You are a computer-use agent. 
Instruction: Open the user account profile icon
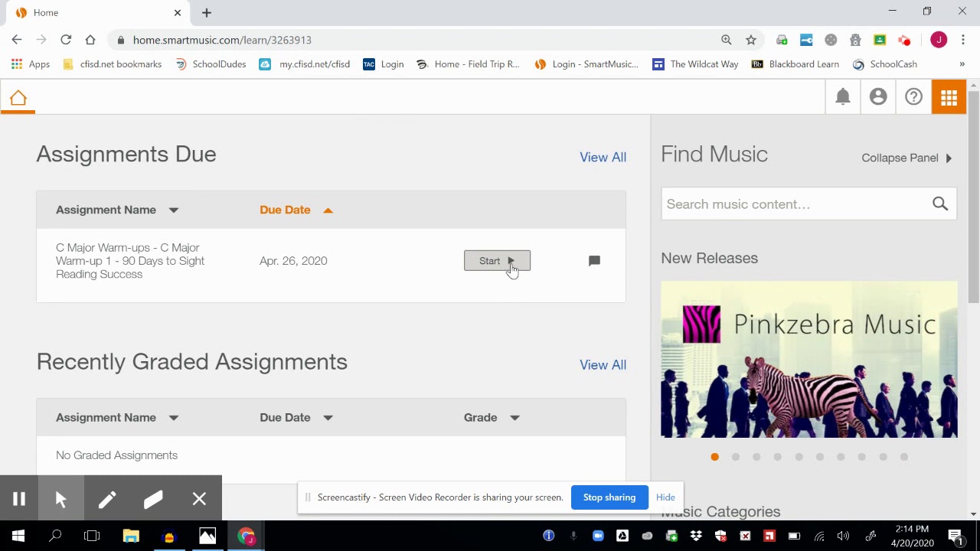click(878, 96)
